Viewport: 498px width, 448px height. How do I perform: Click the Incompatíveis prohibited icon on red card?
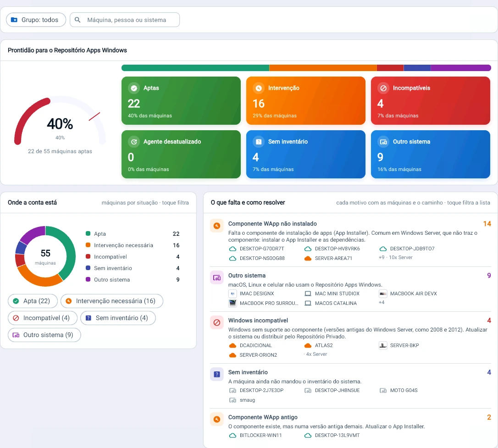click(x=383, y=88)
